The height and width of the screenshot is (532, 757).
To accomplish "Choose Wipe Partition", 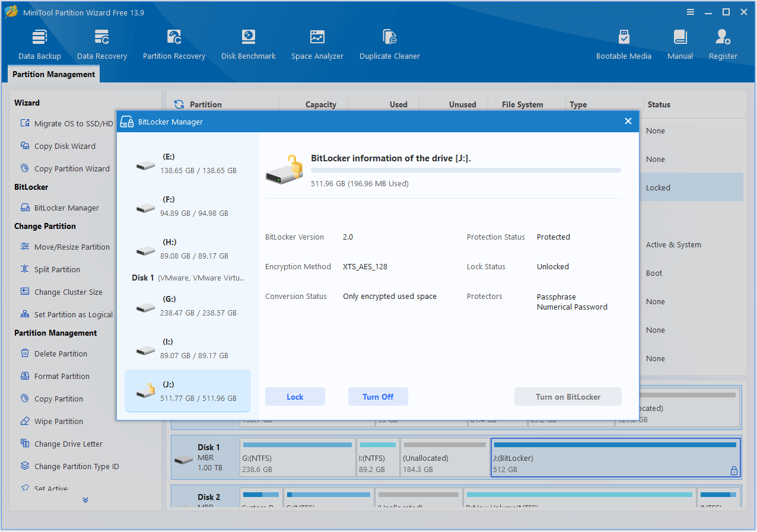I will [51, 421].
